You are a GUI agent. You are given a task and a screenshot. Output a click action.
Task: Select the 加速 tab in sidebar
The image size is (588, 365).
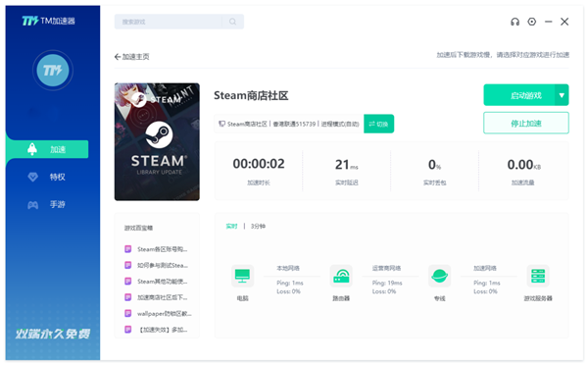tap(47, 149)
